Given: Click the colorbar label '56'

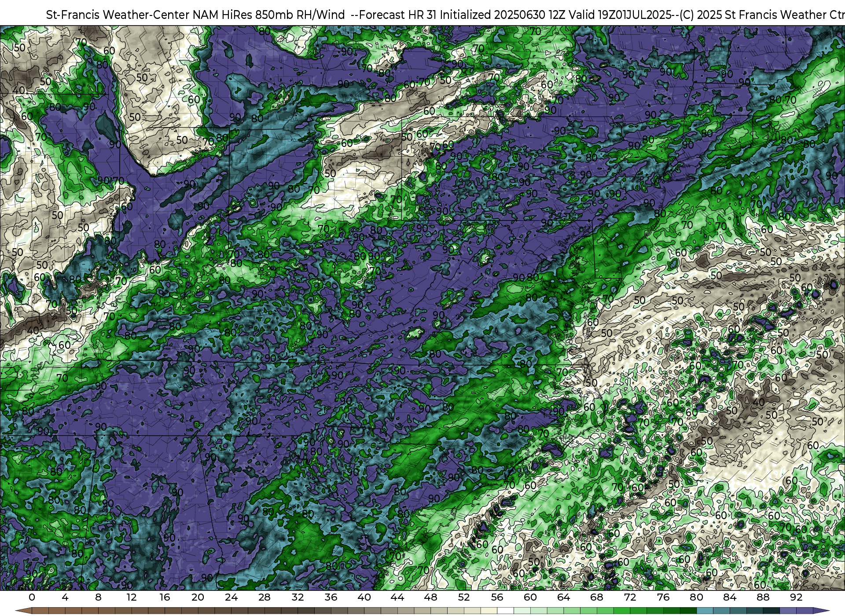Looking at the screenshot, I should tap(497, 597).
